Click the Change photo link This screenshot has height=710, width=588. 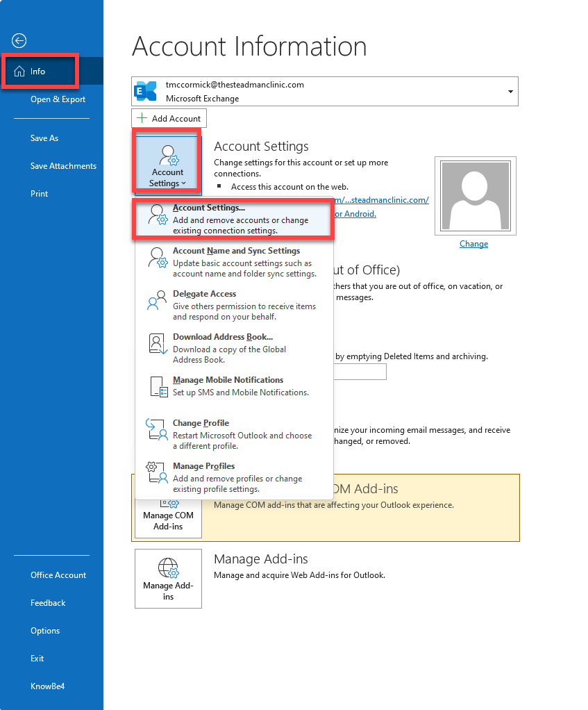click(473, 244)
